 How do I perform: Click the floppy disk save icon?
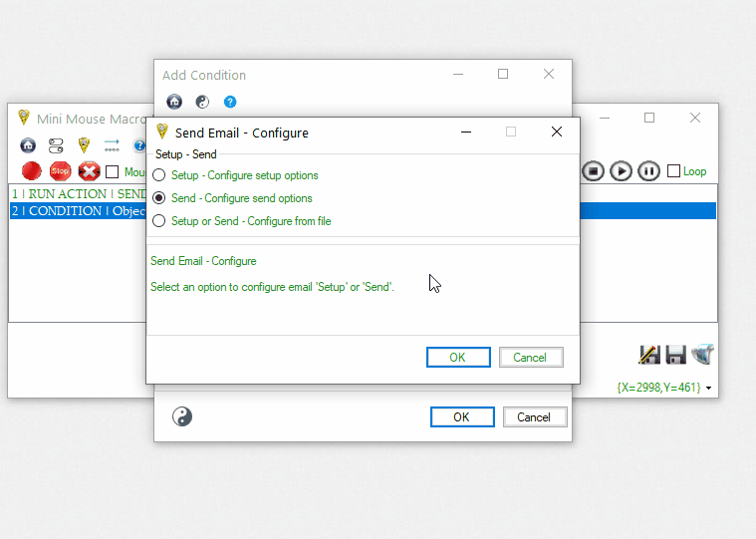(676, 355)
